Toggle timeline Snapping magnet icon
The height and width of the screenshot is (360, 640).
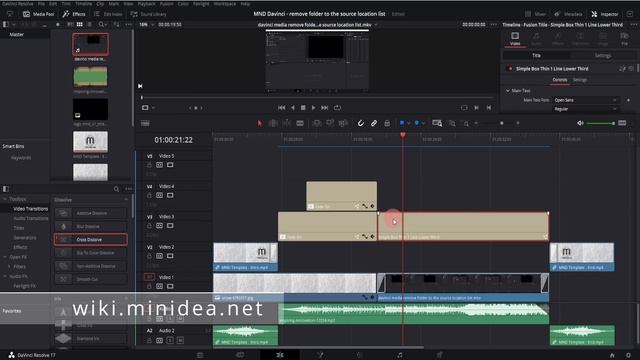point(361,123)
